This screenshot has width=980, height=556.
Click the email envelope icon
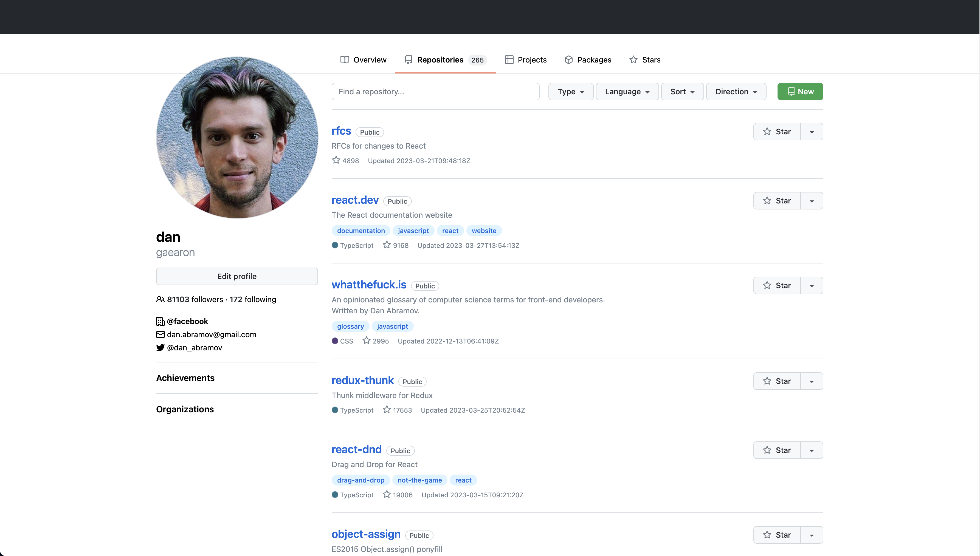(x=160, y=334)
